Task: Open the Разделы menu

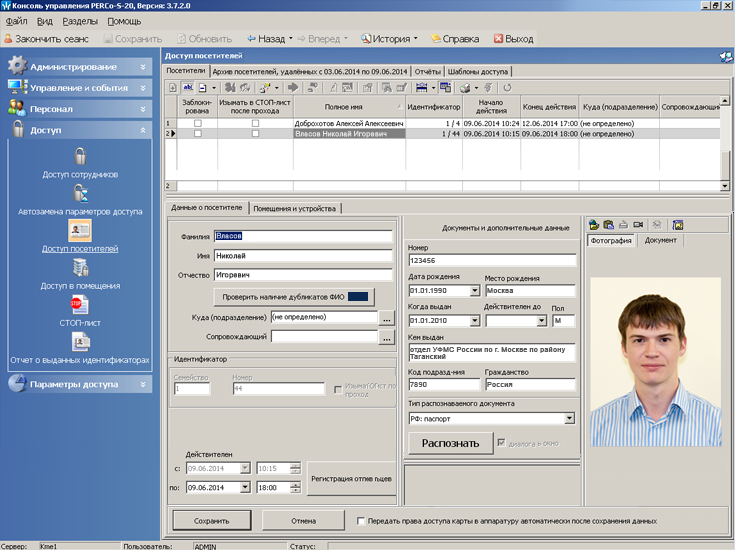Action: (80, 21)
